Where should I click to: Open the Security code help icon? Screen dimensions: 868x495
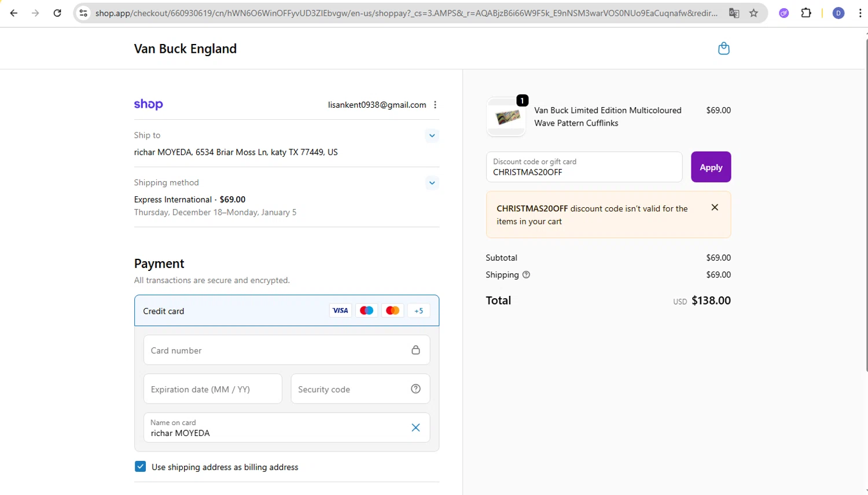(415, 389)
